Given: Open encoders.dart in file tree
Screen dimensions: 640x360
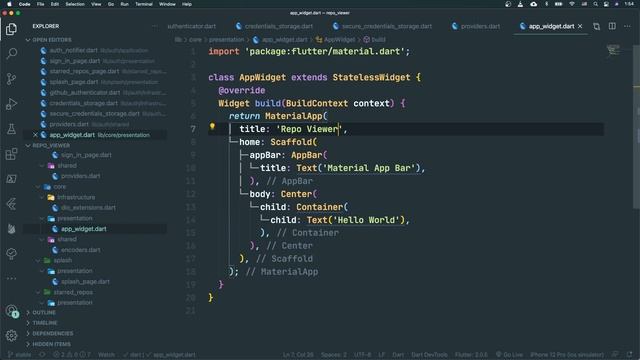Looking at the screenshot, I should (80, 250).
